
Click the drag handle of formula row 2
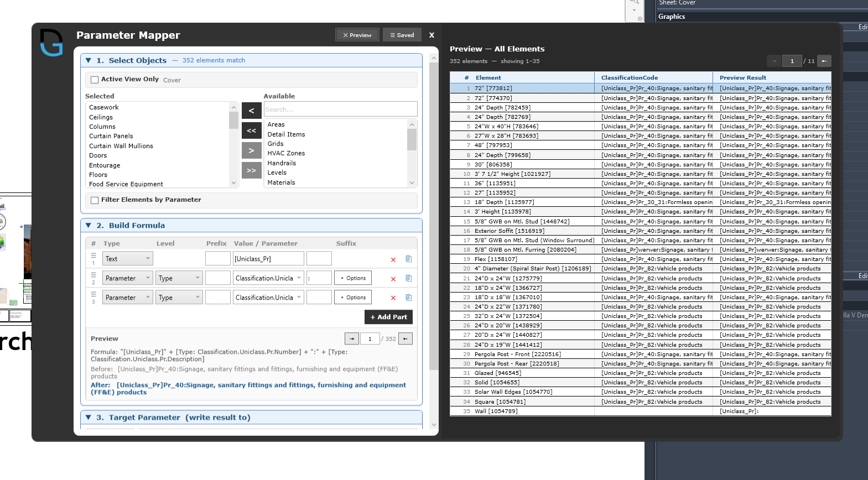[x=93, y=275]
